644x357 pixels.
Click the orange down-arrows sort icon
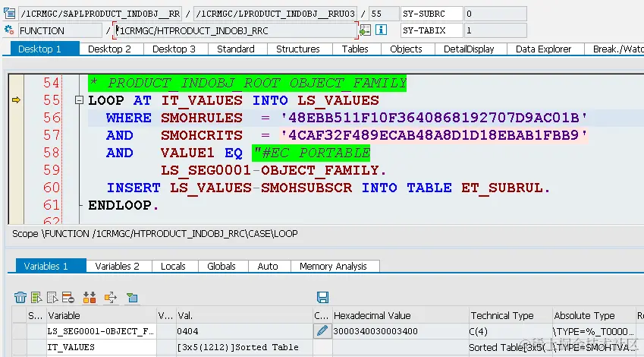pyautogui.click(x=90, y=297)
